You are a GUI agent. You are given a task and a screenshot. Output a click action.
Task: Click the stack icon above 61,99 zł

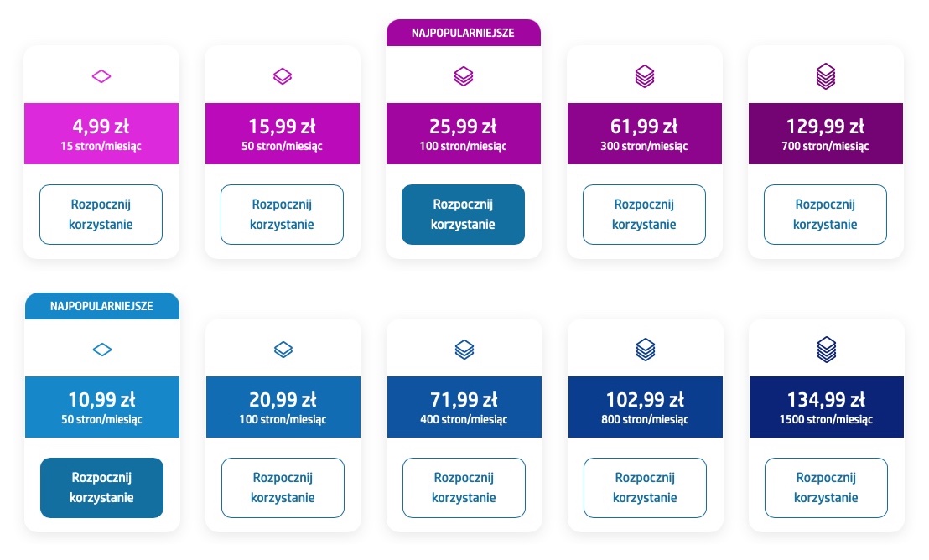point(645,76)
